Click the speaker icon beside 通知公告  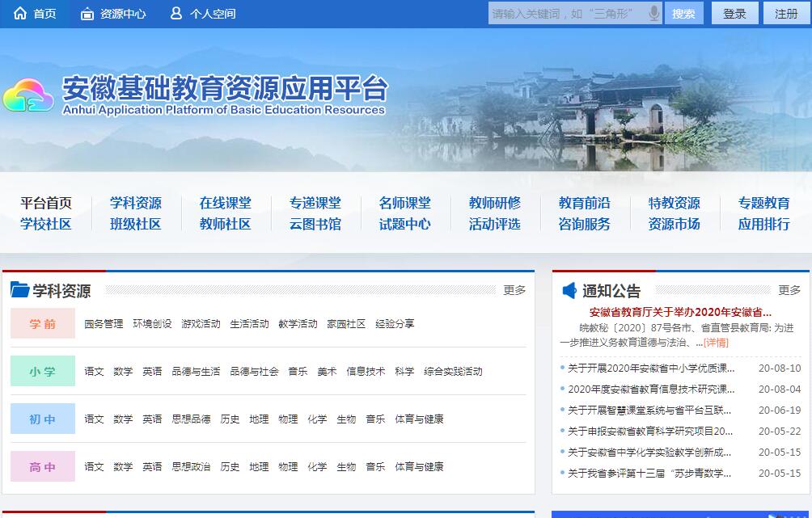coord(569,290)
